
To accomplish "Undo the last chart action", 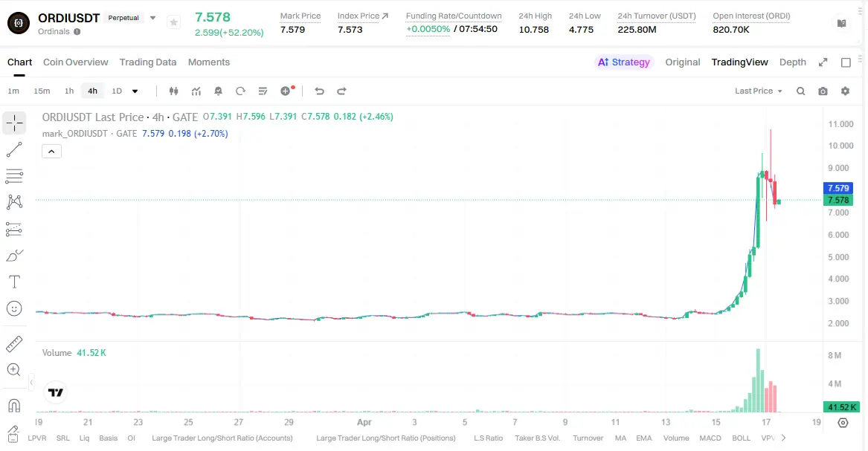I will point(319,91).
